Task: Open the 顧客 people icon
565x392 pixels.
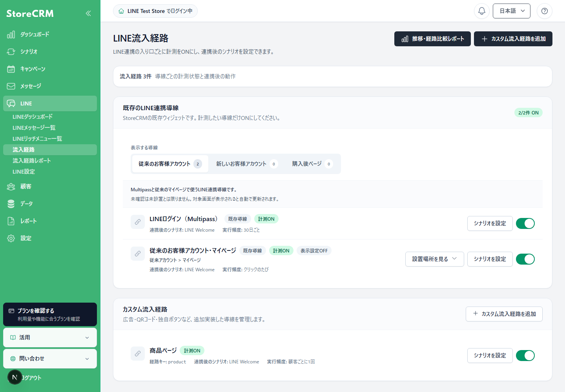Action: click(11, 187)
